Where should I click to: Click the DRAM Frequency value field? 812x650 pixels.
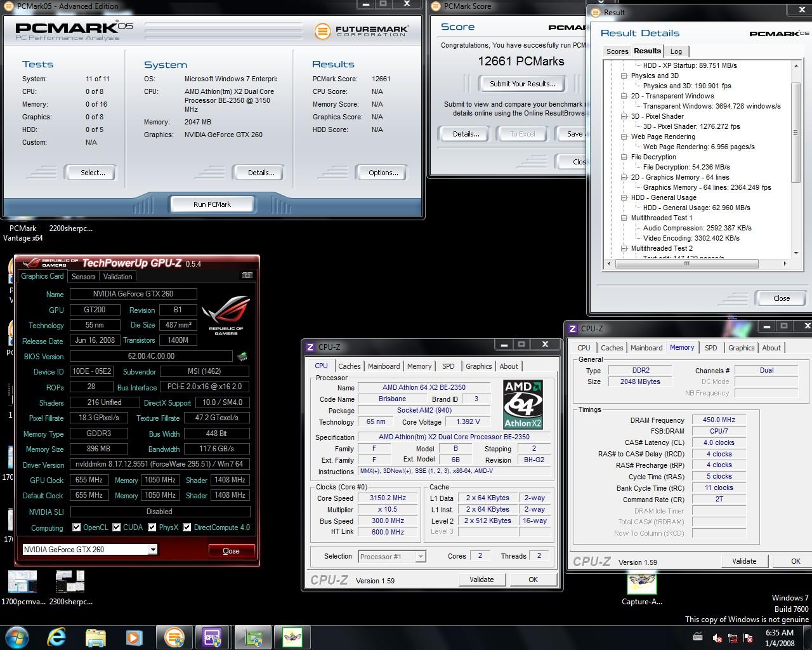[x=719, y=420]
